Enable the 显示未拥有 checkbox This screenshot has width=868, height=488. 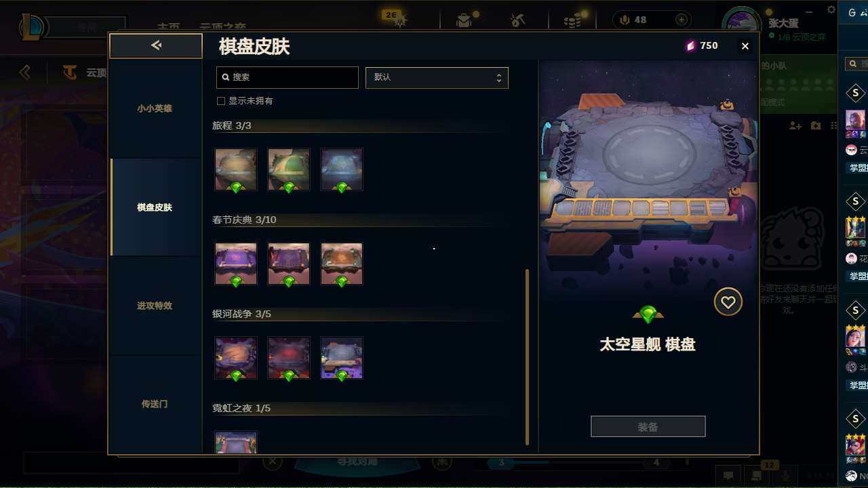[220, 101]
